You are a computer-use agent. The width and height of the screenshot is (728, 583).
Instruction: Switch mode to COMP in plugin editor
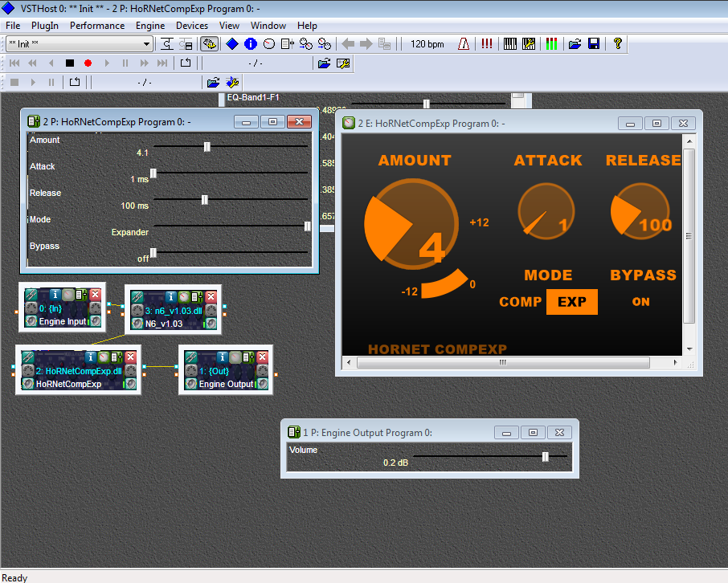pyautogui.click(x=521, y=302)
